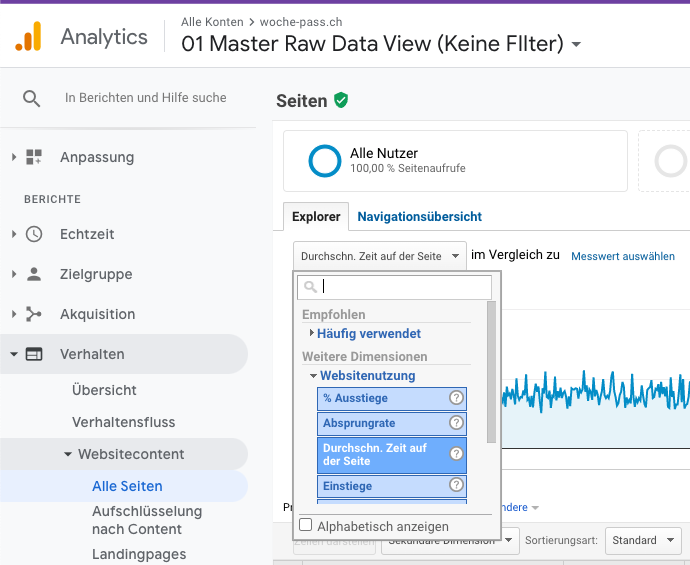Image resolution: width=690 pixels, height=565 pixels.
Task: Focus the metric search input field
Action: (x=394, y=287)
